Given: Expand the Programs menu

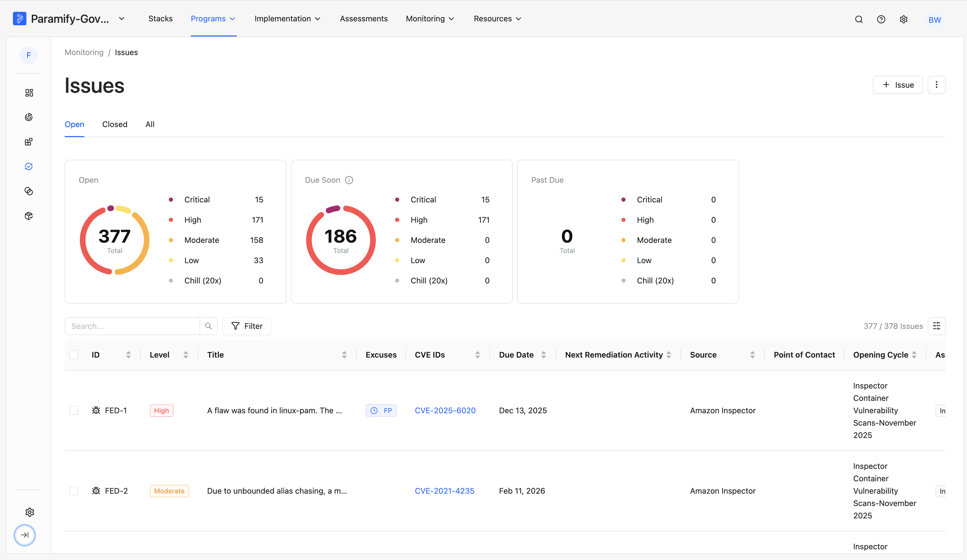Looking at the screenshot, I should pyautogui.click(x=213, y=19).
